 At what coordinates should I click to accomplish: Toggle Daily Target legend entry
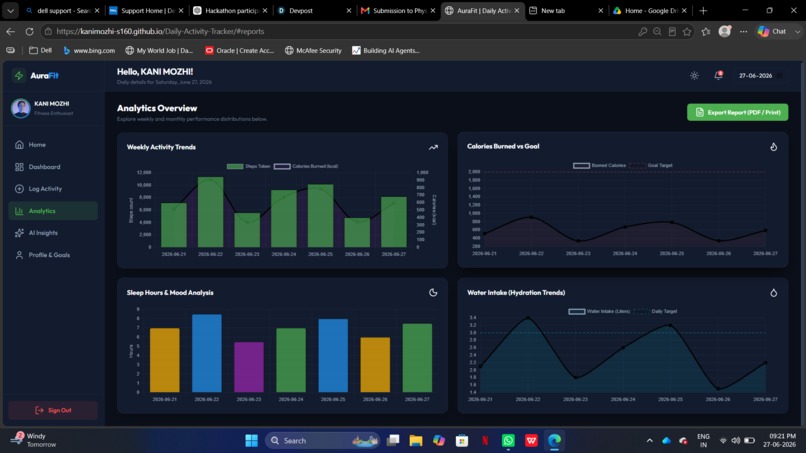click(655, 311)
